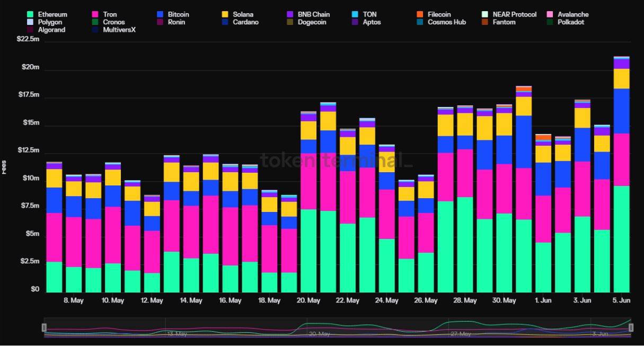Click the Ethereum segment of the 28. May bar

pyautogui.click(x=465, y=245)
